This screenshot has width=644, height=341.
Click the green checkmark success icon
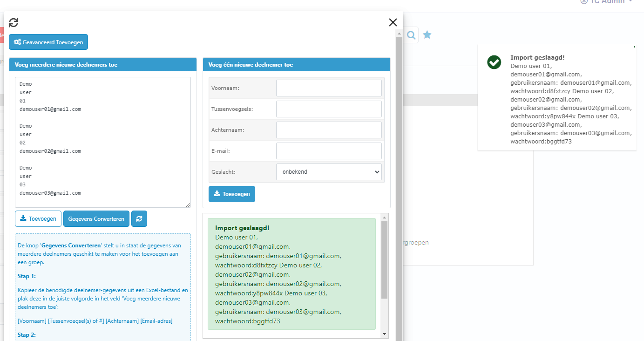point(494,62)
